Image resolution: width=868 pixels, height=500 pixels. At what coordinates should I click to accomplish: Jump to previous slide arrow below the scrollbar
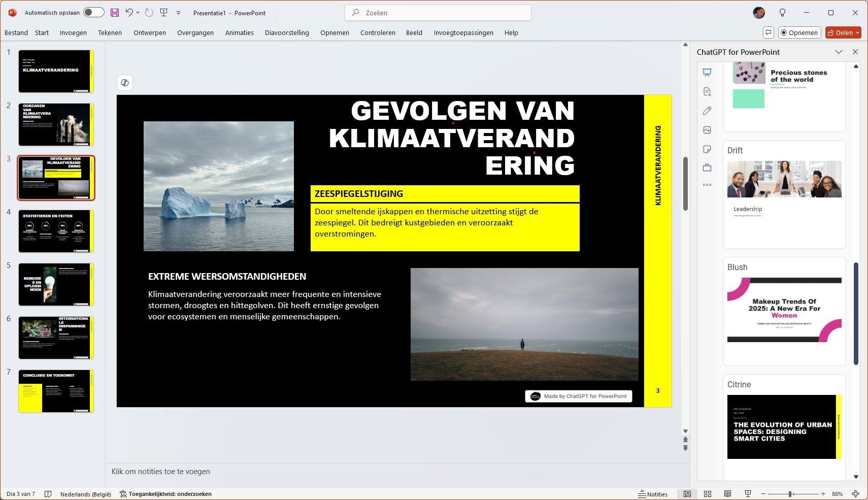[x=685, y=440]
